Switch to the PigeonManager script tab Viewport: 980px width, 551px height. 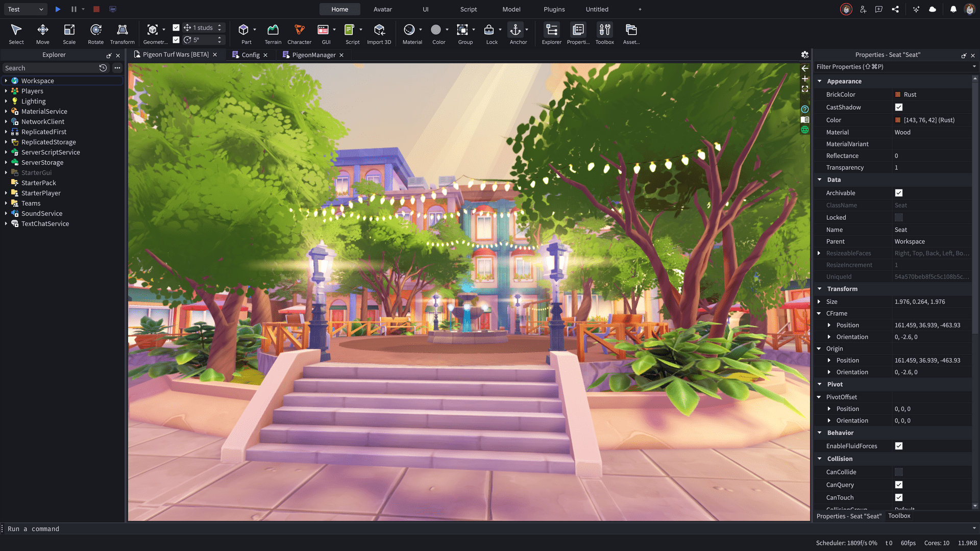point(313,55)
